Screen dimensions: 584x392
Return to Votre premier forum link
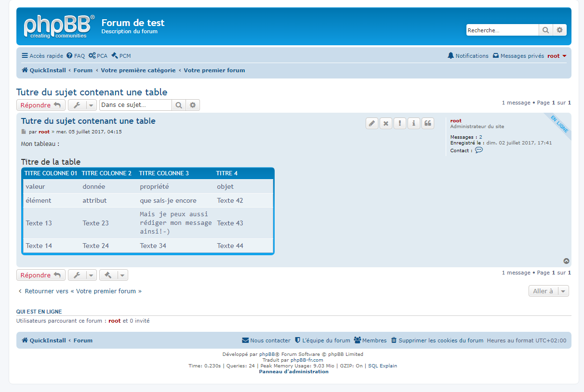pos(80,291)
